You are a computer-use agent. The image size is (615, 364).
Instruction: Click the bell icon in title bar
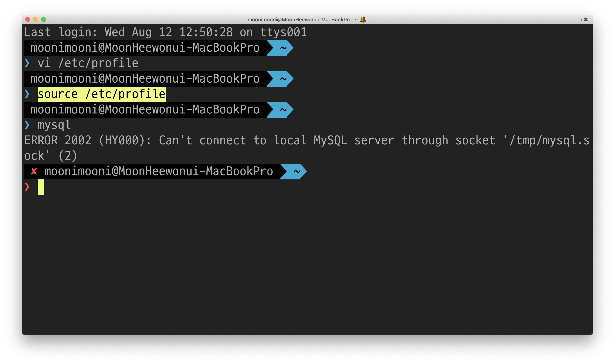point(363,20)
